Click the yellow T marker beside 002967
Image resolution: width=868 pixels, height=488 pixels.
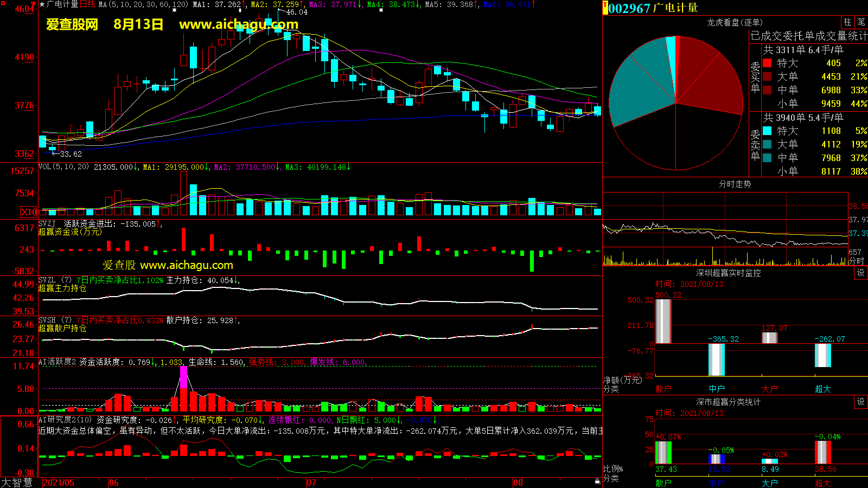[605, 8]
